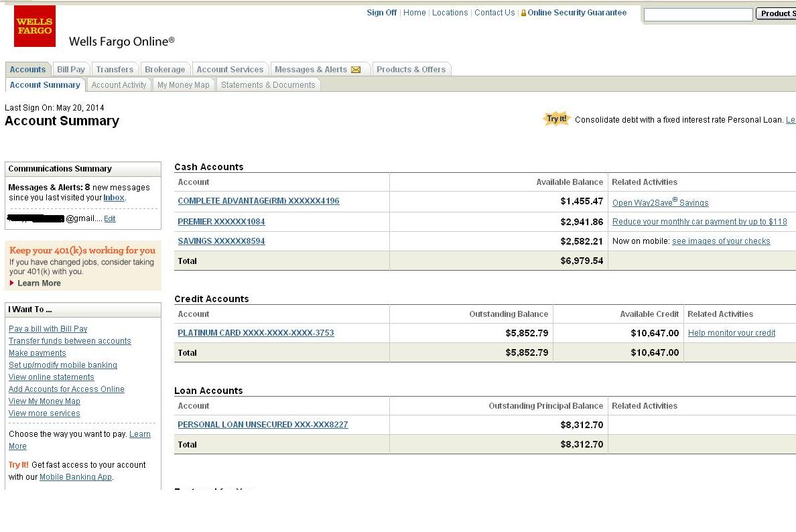This screenshot has width=796, height=532.
Task: Click the Product search button
Action: click(x=776, y=13)
